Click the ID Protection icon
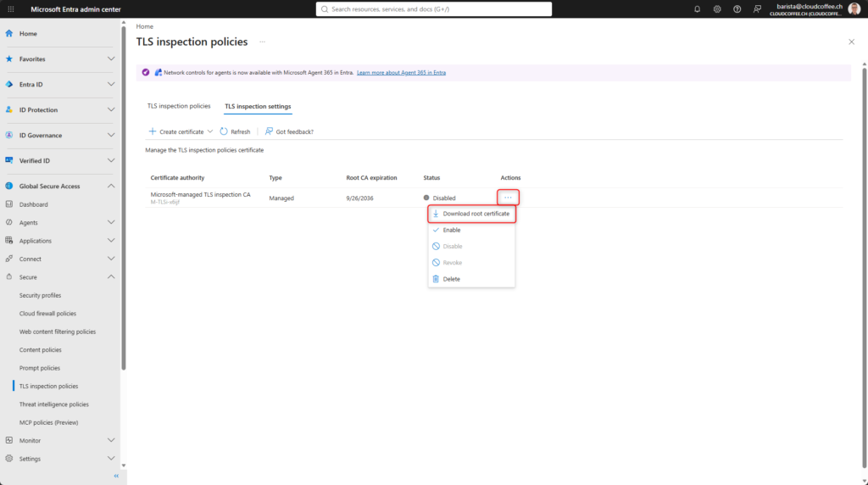Viewport: 868px width, 485px height. point(8,109)
